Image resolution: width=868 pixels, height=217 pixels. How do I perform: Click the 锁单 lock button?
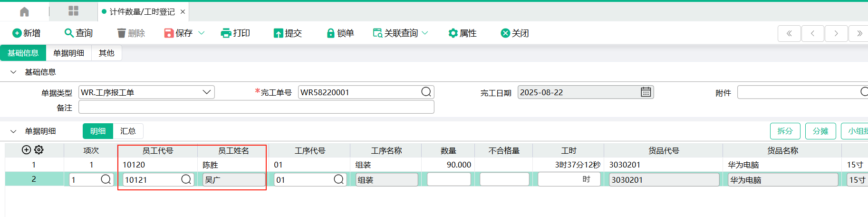click(340, 33)
